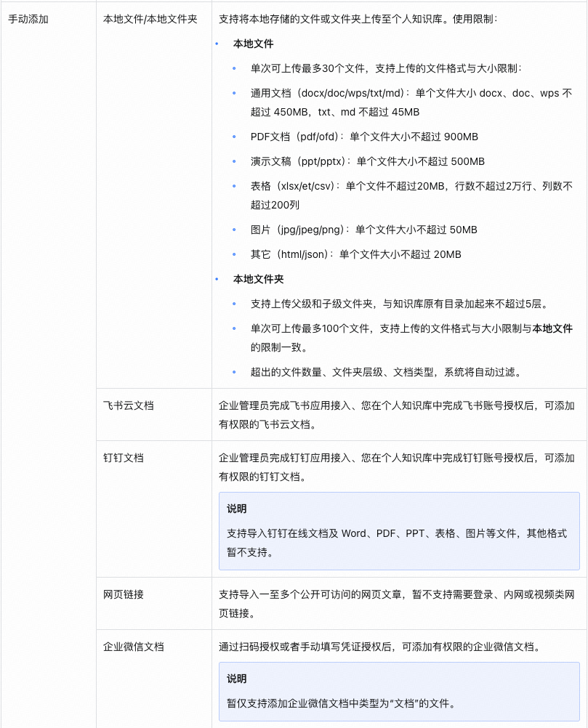Click the note text 支持导入钉钉在线文档及 Word
588x728 pixels.
[x=397, y=543]
